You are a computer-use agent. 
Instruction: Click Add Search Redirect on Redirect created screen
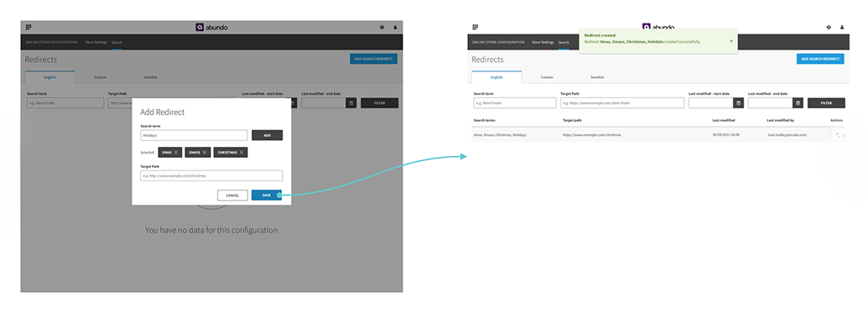[820, 59]
